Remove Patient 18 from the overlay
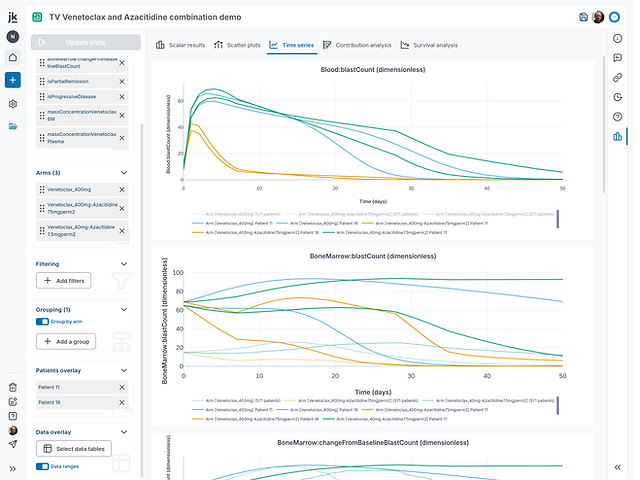This screenshot has height=480, width=640. coord(122,402)
